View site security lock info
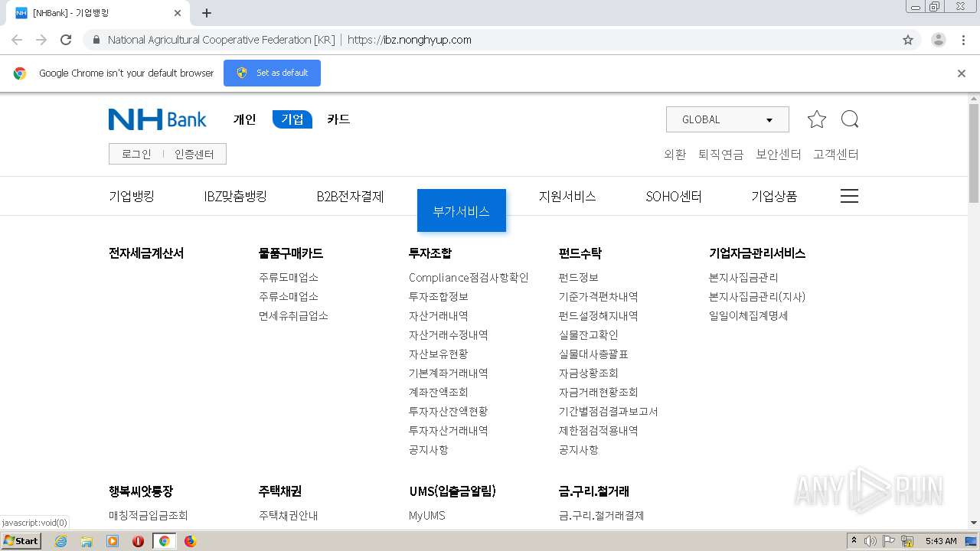The height and width of the screenshot is (551, 980). tap(96, 40)
